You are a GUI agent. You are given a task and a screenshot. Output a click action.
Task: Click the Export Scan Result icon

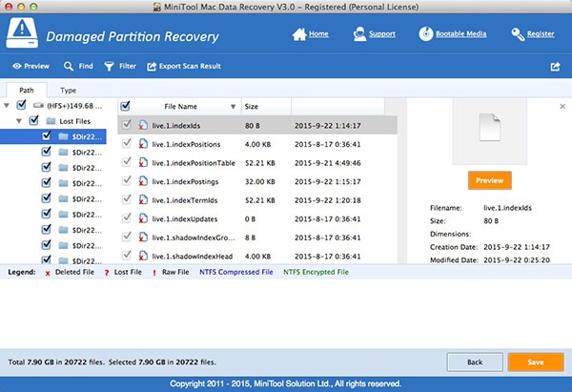[x=152, y=67]
